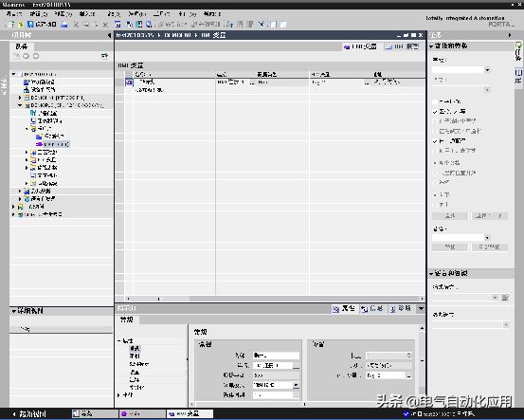Open the find text dropdown in right panel
The height and width of the screenshot is (420, 524).
tap(487, 70)
